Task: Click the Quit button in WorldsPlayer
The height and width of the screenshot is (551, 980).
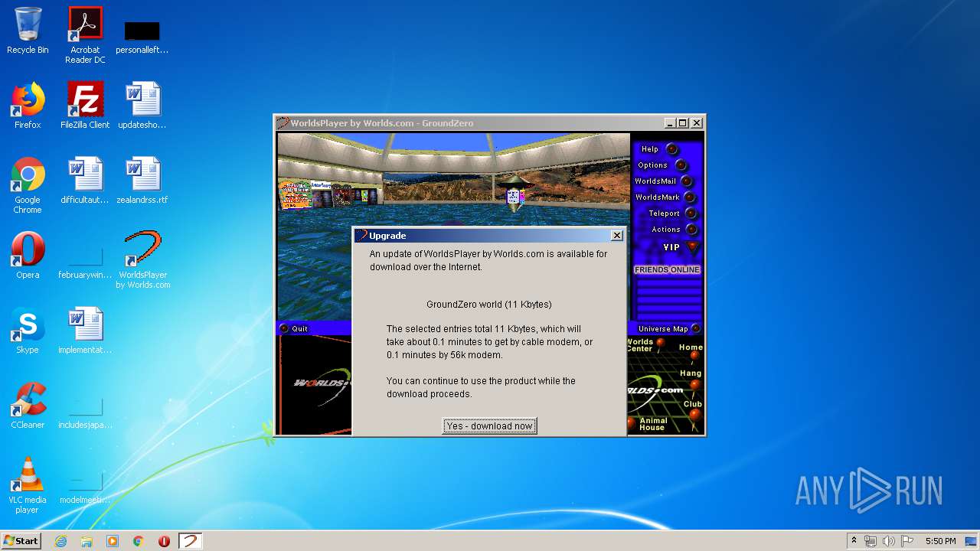Action: click(x=294, y=328)
